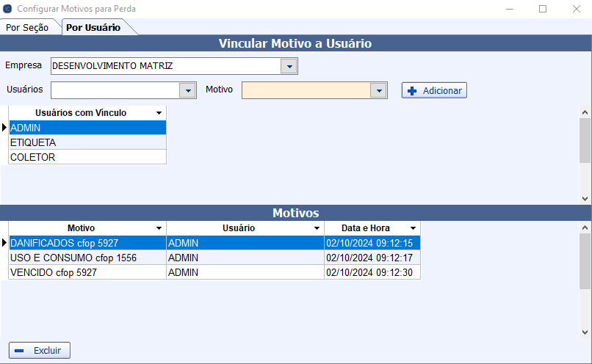This screenshot has height=364, width=592.
Task: Open the Empresa dropdown arrow
Action: coord(289,67)
